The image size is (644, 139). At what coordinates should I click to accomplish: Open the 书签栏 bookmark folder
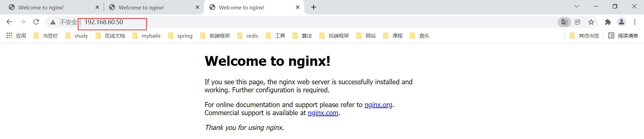pyautogui.click(x=46, y=36)
